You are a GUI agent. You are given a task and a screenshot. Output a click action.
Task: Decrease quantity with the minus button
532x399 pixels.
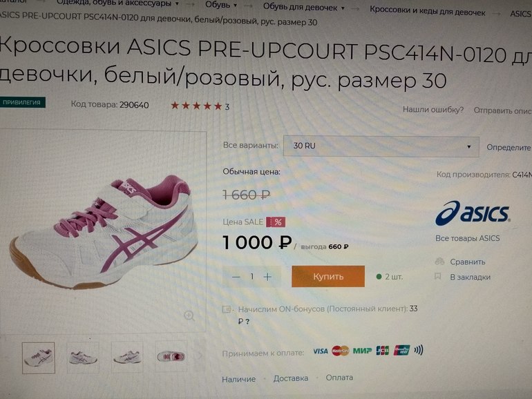click(x=236, y=278)
